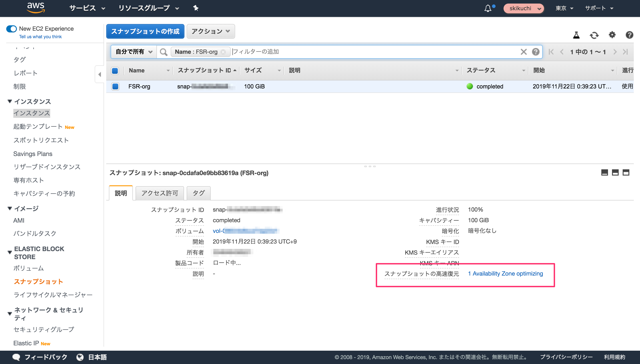Click the フィルターの追加 filter input field
Image resolution: width=640 pixels, height=364 pixels.
[x=375, y=52]
